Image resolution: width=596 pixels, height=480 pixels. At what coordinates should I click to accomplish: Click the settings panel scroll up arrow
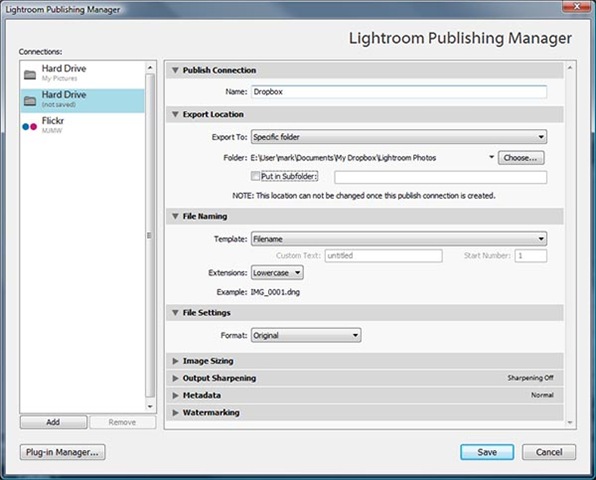click(570, 68)
